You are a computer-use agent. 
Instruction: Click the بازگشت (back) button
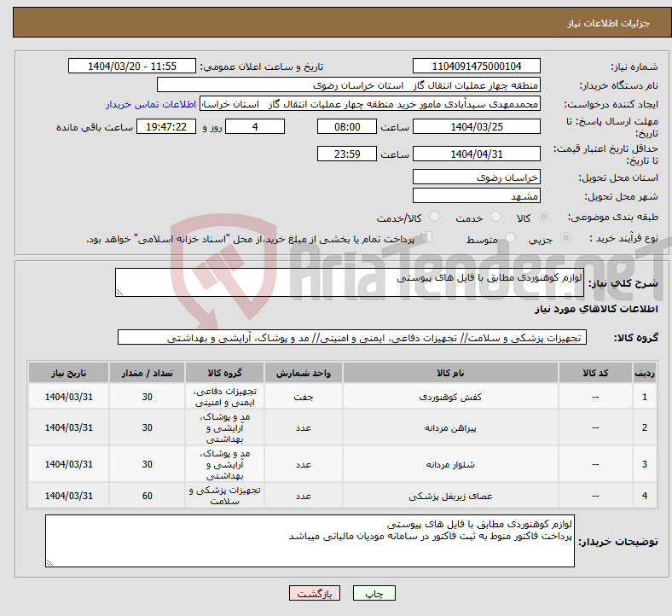(x=315, y=593)
